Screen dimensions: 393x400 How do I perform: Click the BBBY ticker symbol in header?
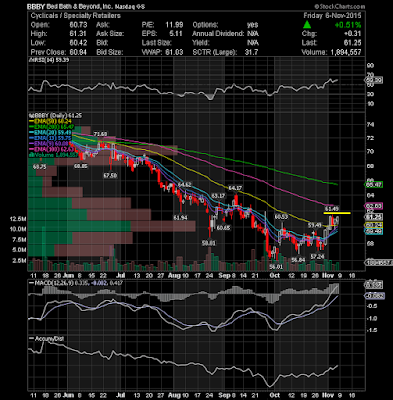pos(36,7)
